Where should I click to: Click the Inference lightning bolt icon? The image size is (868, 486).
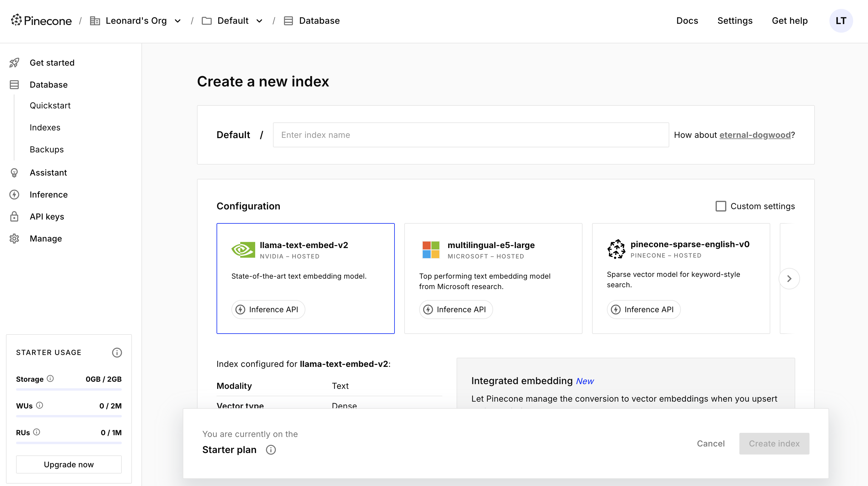tap(14, 195)
